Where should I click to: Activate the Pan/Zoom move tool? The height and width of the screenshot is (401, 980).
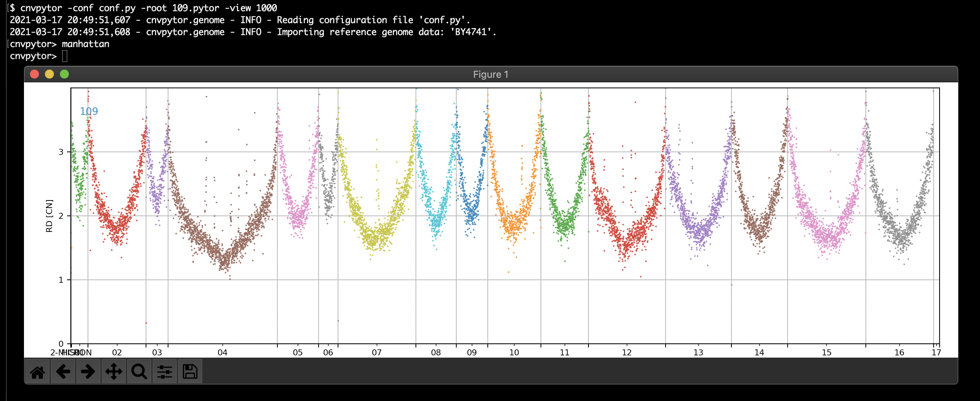pos(113,371)
